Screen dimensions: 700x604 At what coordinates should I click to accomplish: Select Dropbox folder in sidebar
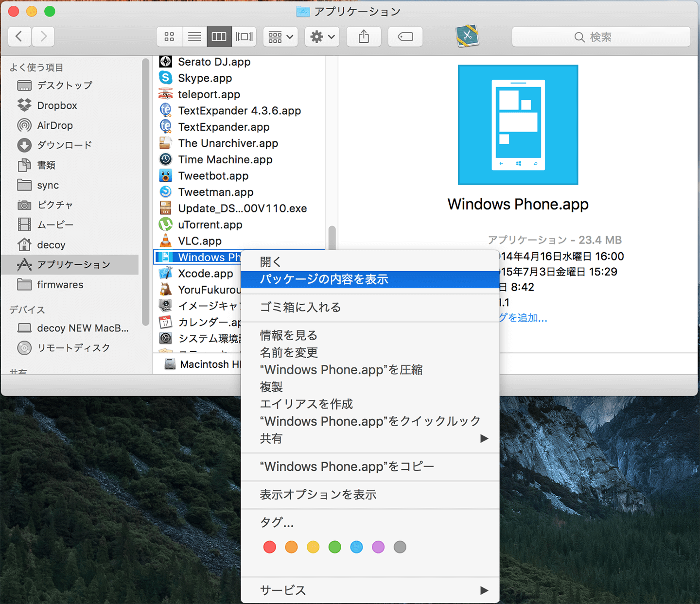(x=57, y=105)
